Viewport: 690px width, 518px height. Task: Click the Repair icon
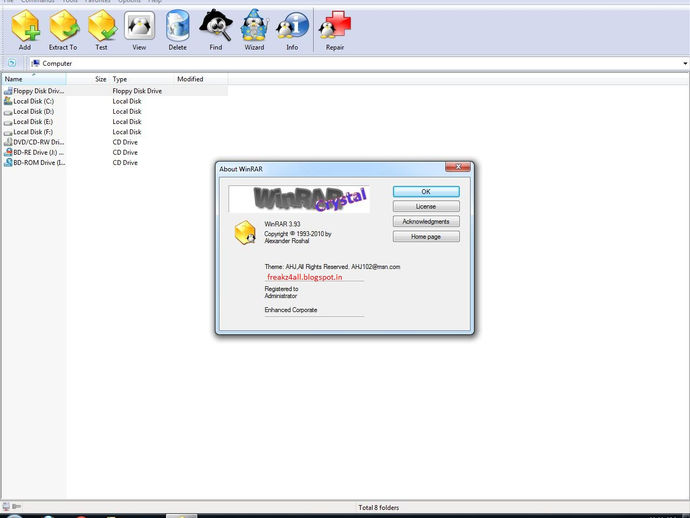[x=335, y=30]
